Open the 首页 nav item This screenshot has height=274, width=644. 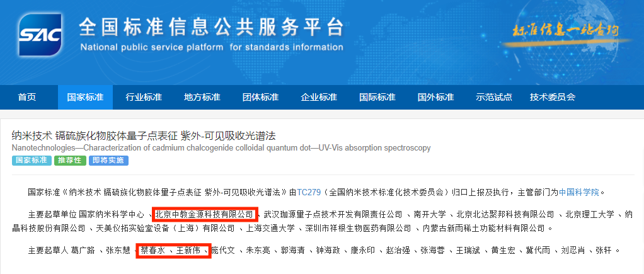pyautogui.click(x=27, y=98)
